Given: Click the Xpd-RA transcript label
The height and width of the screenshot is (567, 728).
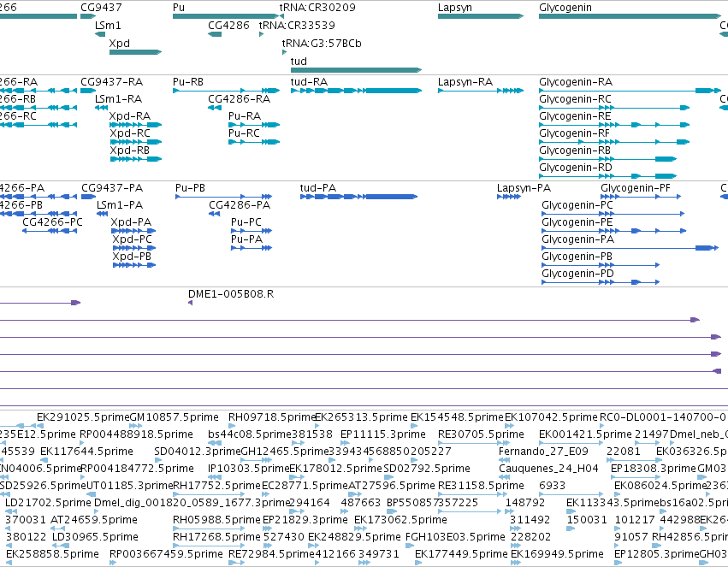Looking at the screenshot, I should tap(129, 116).
